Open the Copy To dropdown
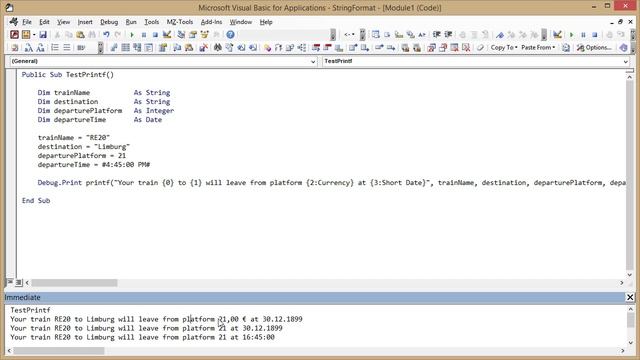The width and height of the screenshot is (640, 360). point(504,48)
